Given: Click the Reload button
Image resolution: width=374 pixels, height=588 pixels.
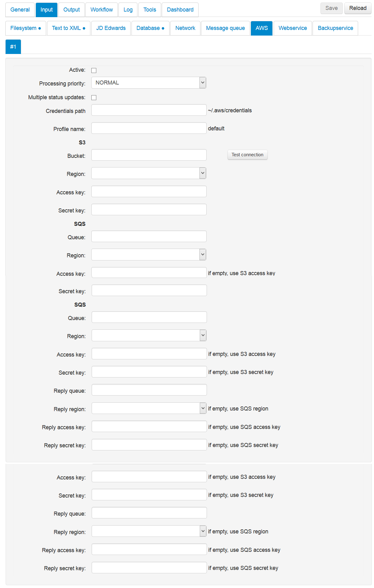Looking at the screenshot, I should [x=358, y=8].
